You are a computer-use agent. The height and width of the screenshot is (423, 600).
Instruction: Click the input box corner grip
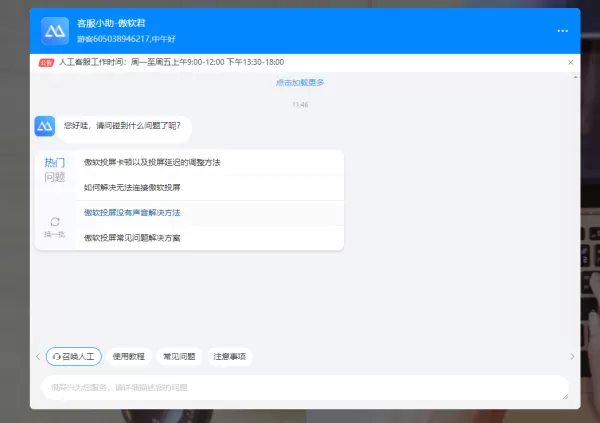(565, 397)
